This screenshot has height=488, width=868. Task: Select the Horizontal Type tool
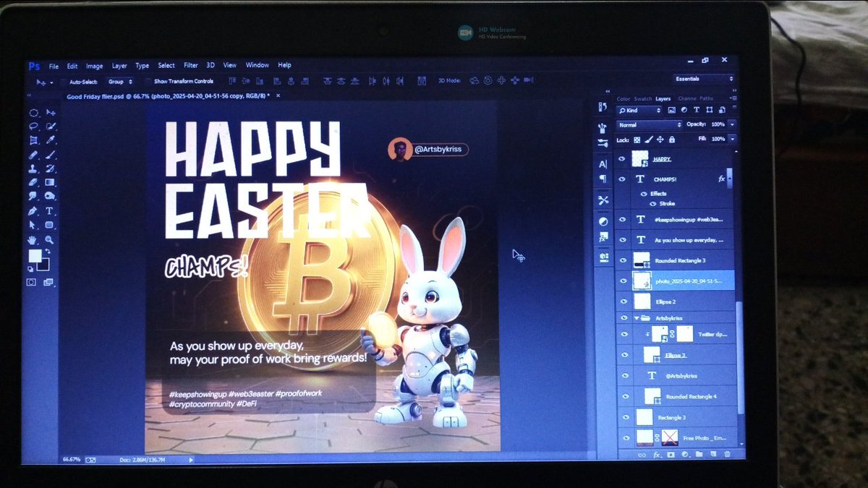pyautogui.click(x=50, y=211)
